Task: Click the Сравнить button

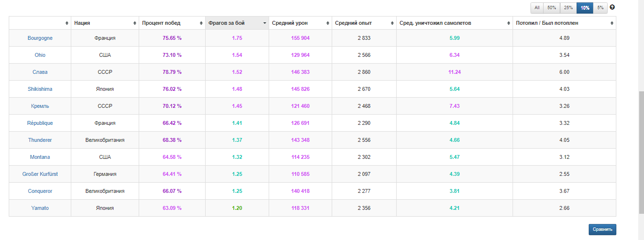Action: [602, 229]
